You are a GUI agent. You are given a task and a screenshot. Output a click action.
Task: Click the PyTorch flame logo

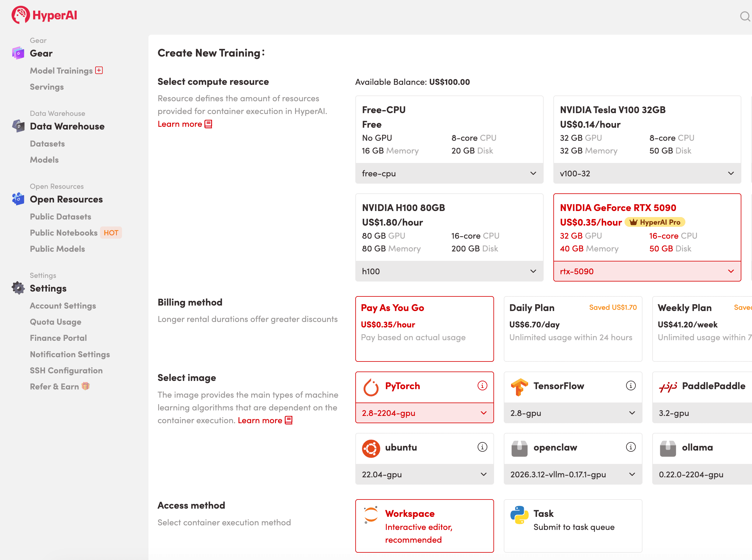coord(371,387)
